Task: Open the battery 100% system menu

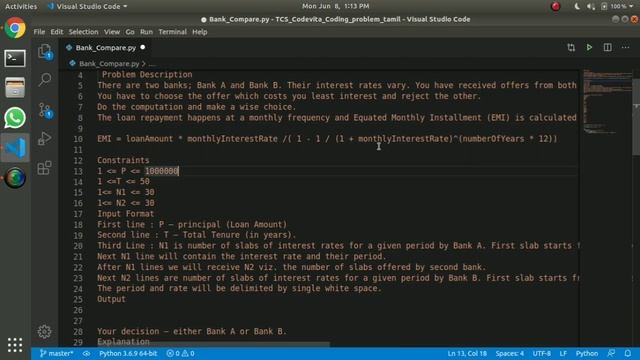Action: click(x=618, y=7)
